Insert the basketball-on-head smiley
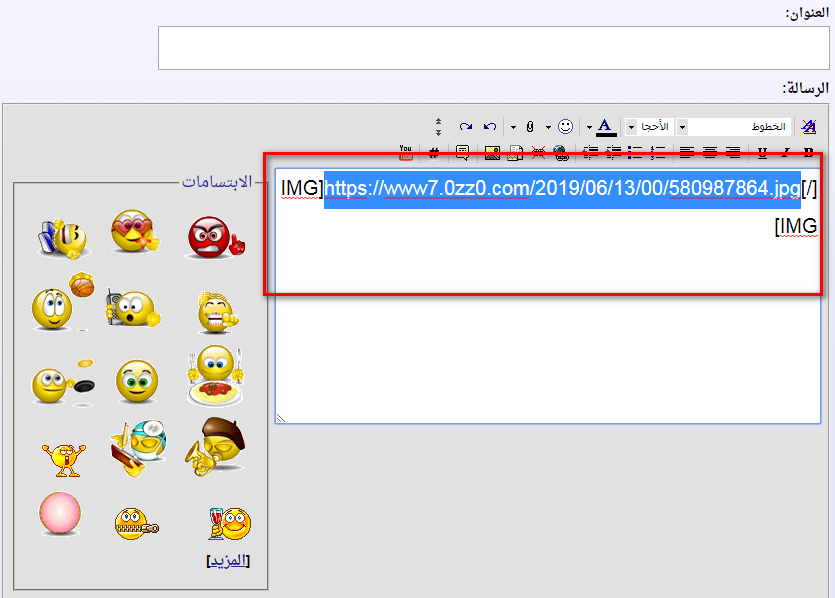The width and height of the screenshot is (835, 598). (x=63, y=302)
